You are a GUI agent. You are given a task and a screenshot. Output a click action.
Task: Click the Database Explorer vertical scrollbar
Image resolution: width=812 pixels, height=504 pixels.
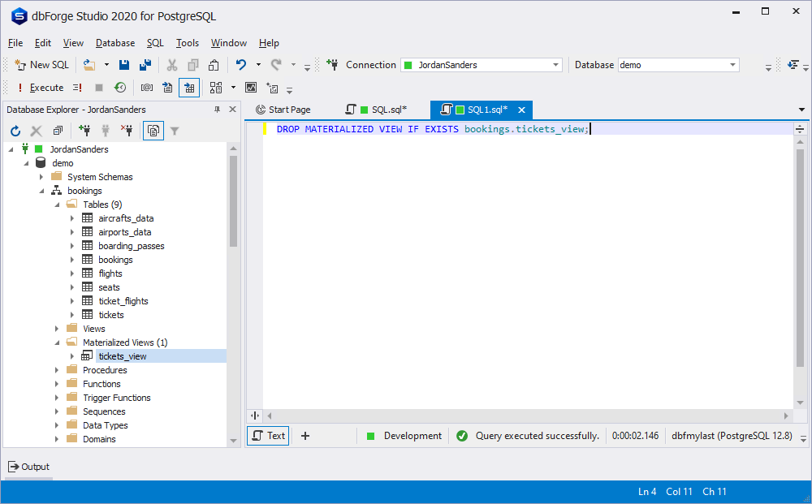pos(233,202)
